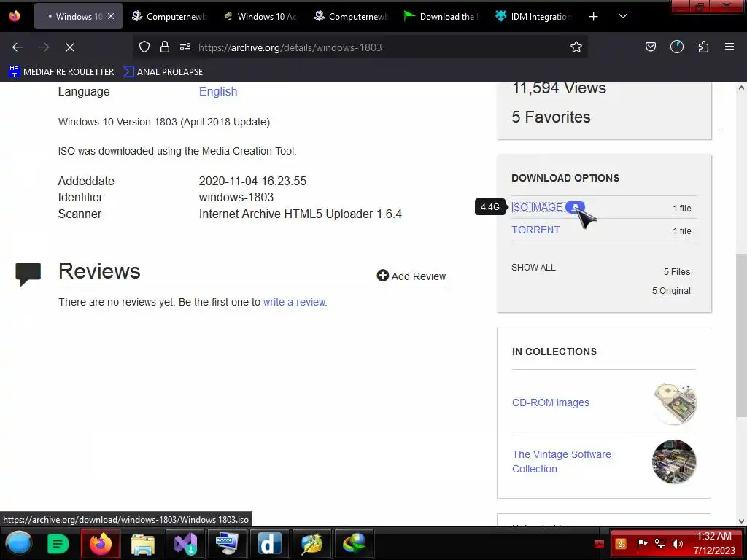
Task: Switch to the Download the tab
Action: [441, 16]
